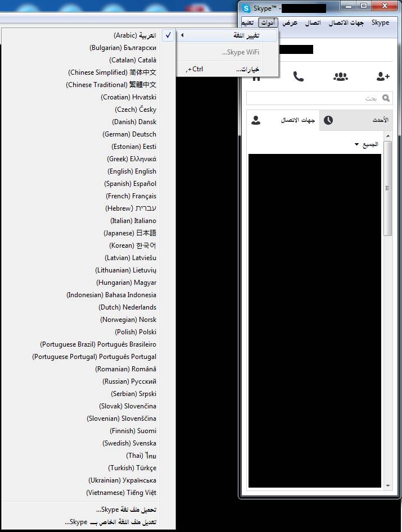Select Estonian Eesti language

click(x=88, y=147)
